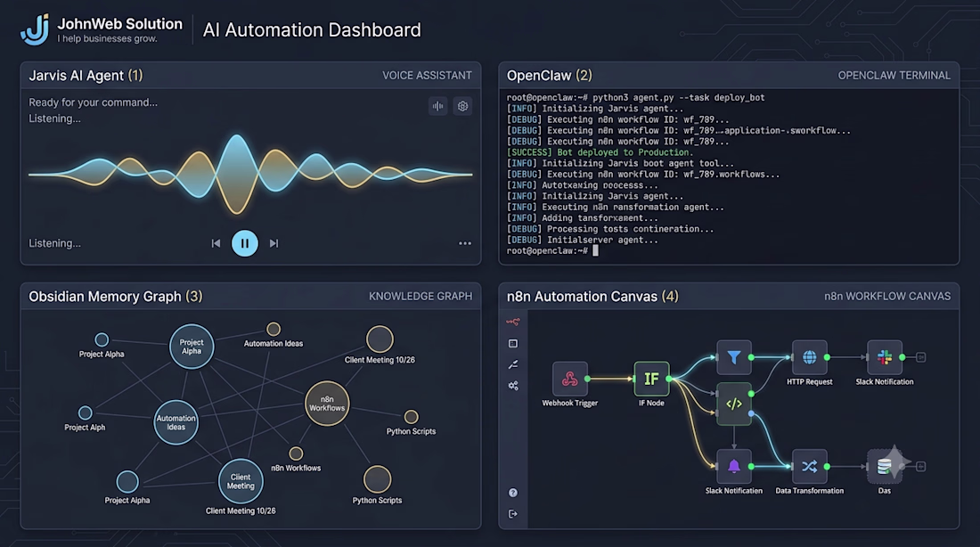Click 'Ready for your command...' text
980x547 pixels.
pos(94,102)
